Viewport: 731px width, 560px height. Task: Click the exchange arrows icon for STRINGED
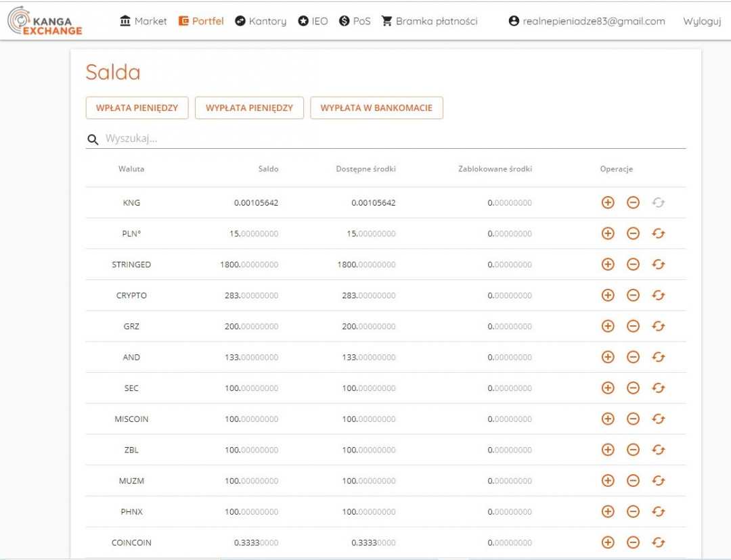click(658, 264)
